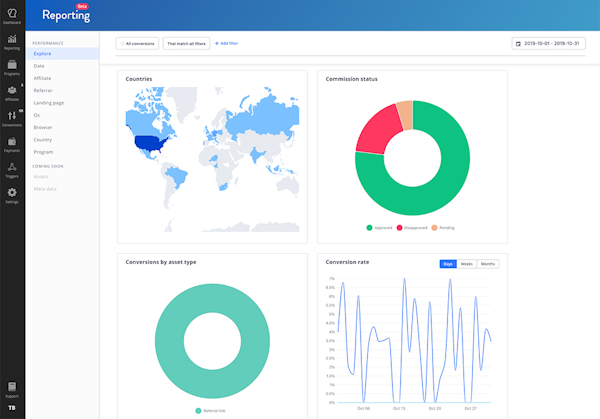Open Triggers from the sidebar

12,169
